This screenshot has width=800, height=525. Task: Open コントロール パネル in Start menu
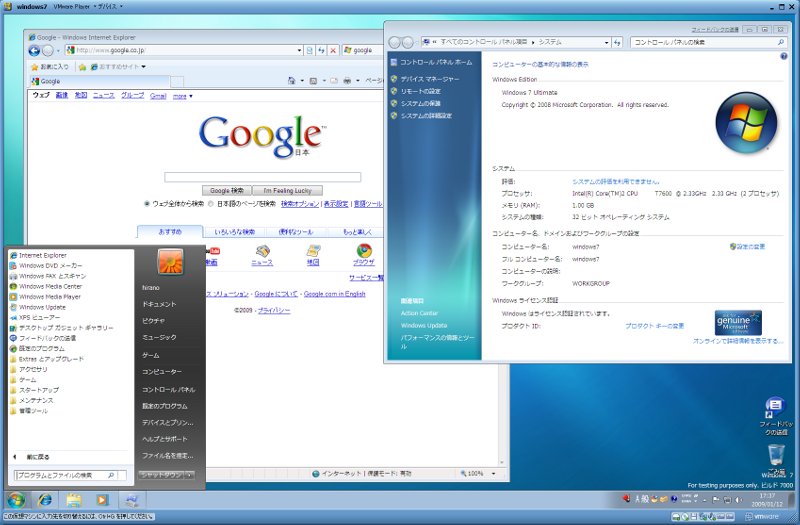(168, 389)
